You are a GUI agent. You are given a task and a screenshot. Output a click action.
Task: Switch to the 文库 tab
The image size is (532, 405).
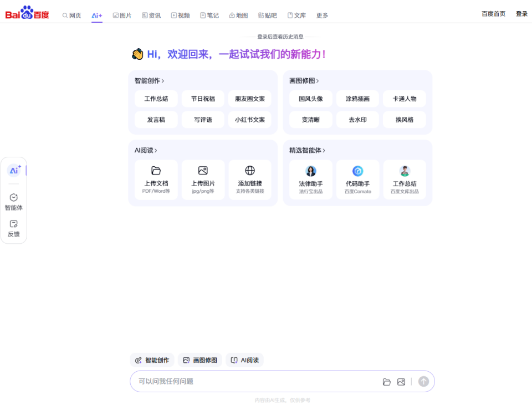pyautogui.click(x=296, y=16)
